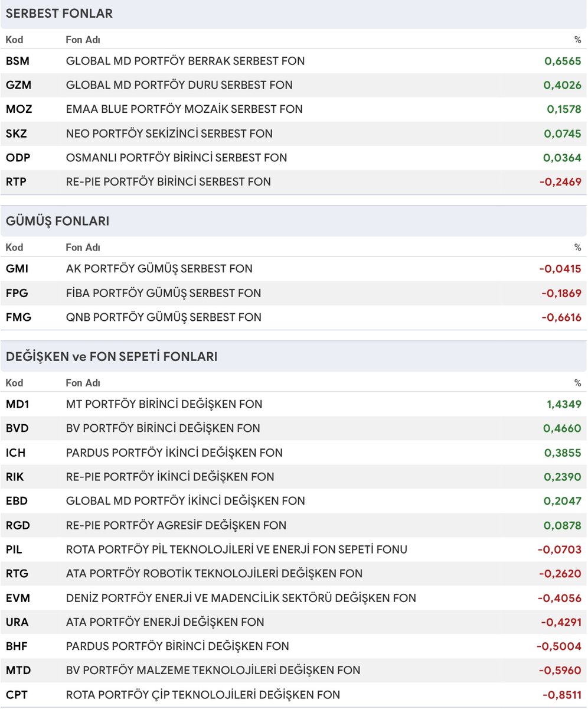Select fund code MD1
This screenshot has height=709, width=588.
18,405
